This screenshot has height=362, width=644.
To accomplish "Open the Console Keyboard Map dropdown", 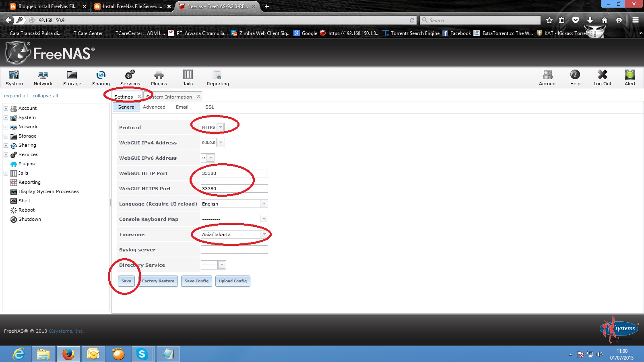I will click(x=264, y=219).
